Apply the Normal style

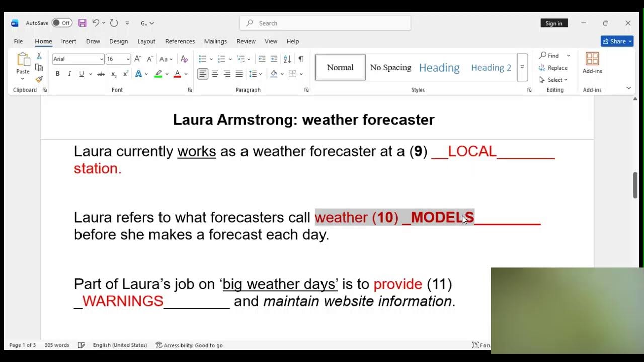340,67
